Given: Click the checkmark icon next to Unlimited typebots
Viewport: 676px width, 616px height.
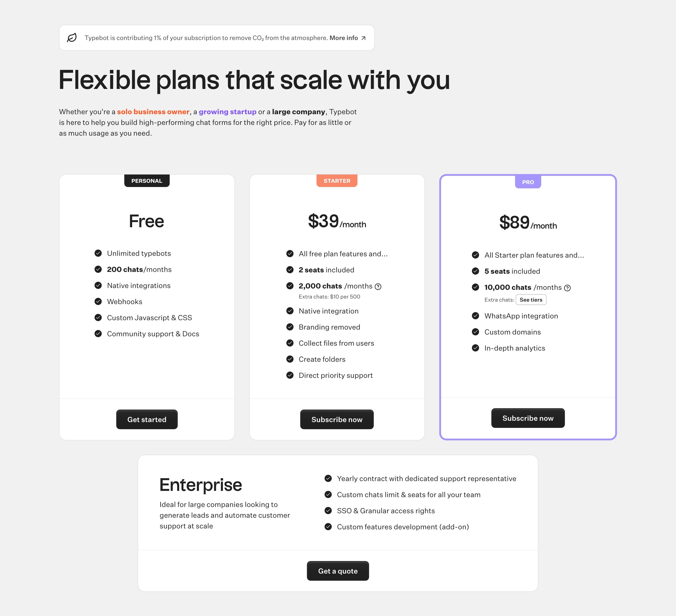Looking at the screenshot, I should point(98,253).
